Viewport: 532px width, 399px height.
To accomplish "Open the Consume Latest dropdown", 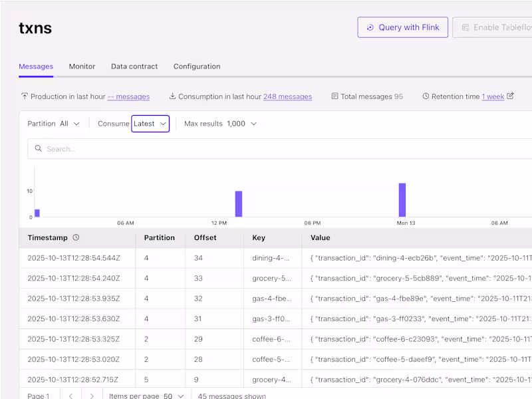I will click(150, 124).
